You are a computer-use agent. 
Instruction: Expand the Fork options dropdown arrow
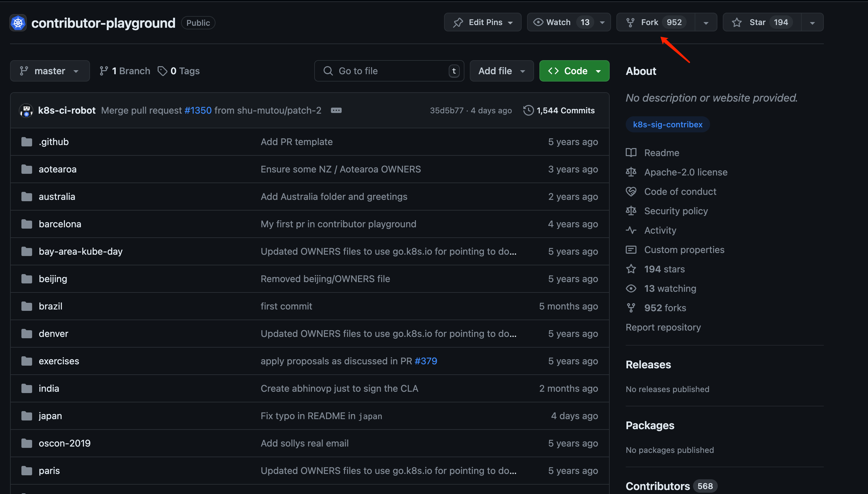pyautogui.click(x=706, y=23)
